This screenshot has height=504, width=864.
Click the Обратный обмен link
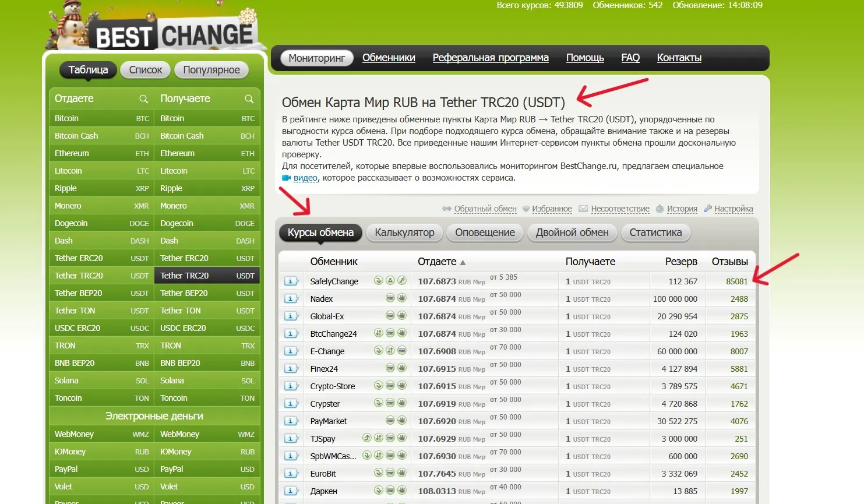[485, 209]
